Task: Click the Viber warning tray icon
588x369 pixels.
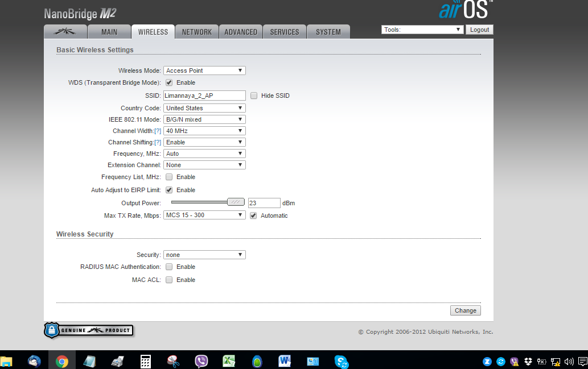Action: click(x=514, y=362)
